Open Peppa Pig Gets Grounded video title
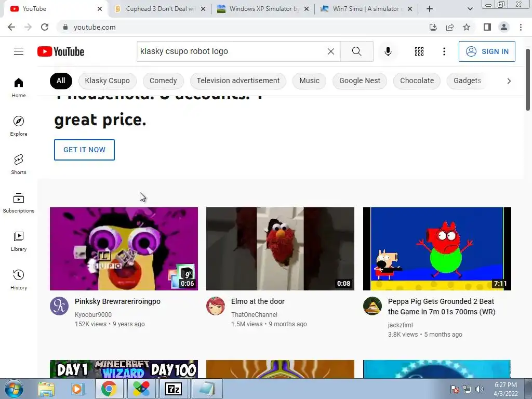 pos(442,307)
